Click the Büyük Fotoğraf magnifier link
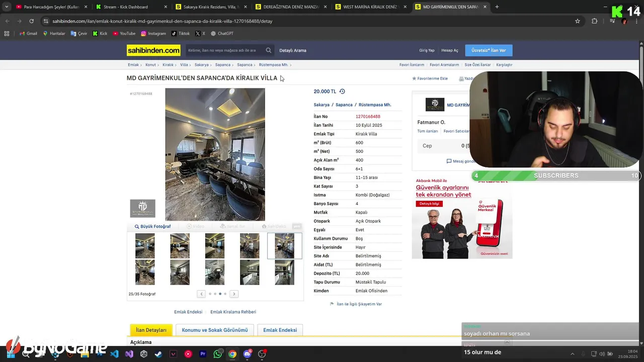Image resolution: width=644 pixels, height=362 pixels. click(152, 226)
